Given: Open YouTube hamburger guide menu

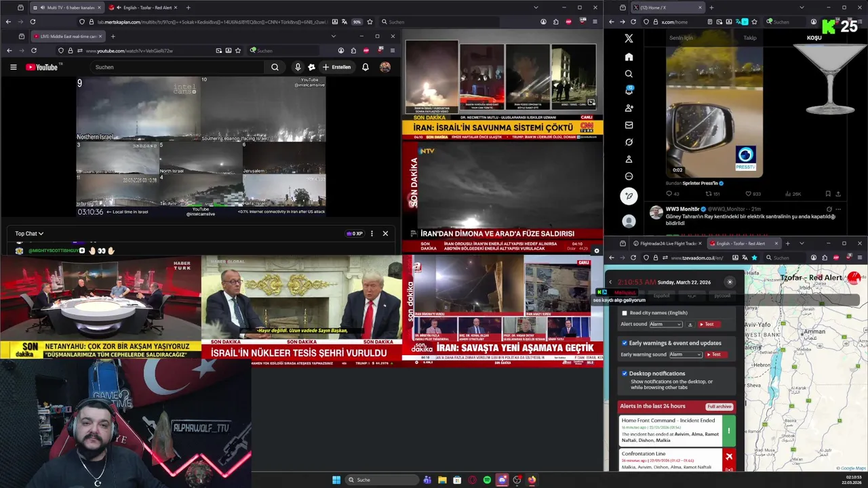Looking at the screenshot, I should pyautogui.click(x=13, y=67).
